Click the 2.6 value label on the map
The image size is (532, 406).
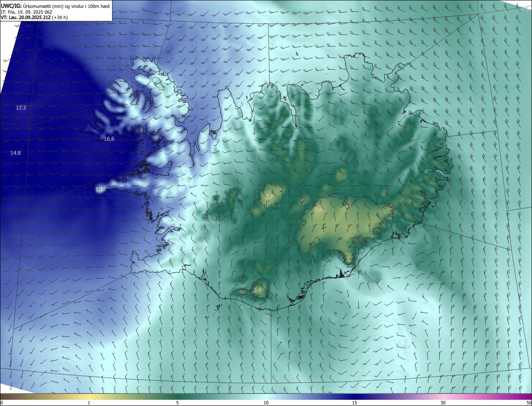point(318,210)
